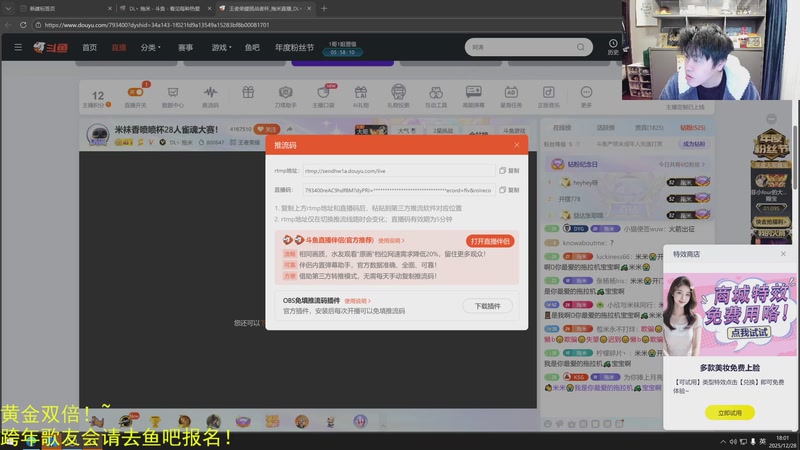Open 鱼吧 in the nav bar

click(x=252, y=47)
